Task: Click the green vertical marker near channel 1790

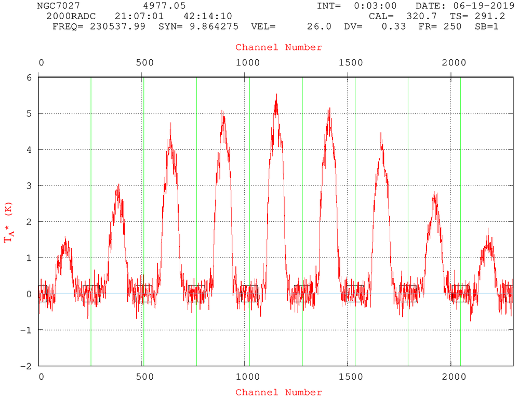Action: pyautogui.click(x=408, y=222)
